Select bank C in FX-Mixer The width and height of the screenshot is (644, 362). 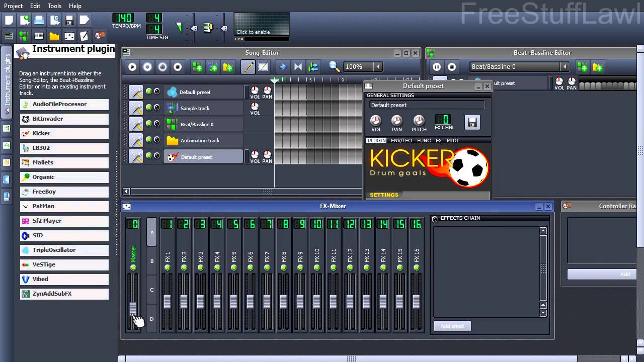[151, 290]
